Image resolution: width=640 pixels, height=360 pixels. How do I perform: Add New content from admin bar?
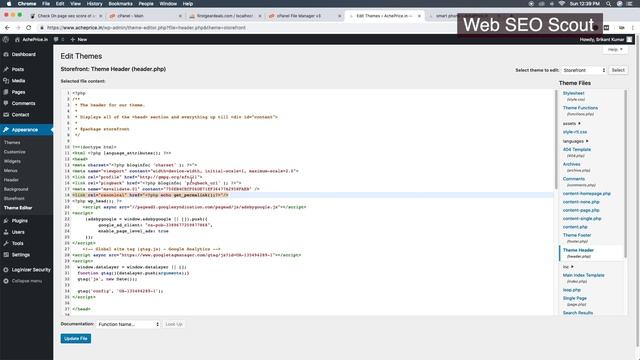pyautogui.click(x=79, y=40)
